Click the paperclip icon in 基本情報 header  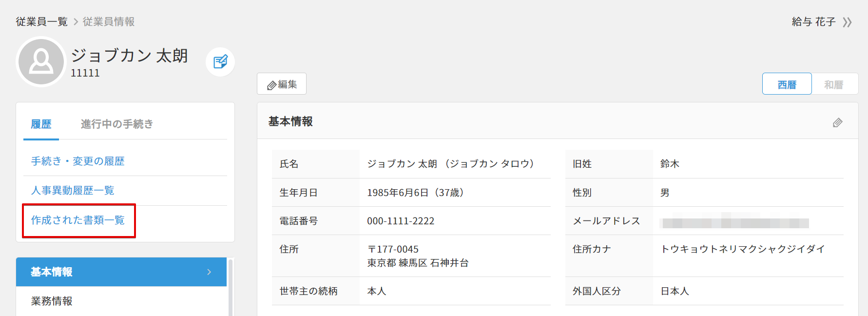pos(837,122)
